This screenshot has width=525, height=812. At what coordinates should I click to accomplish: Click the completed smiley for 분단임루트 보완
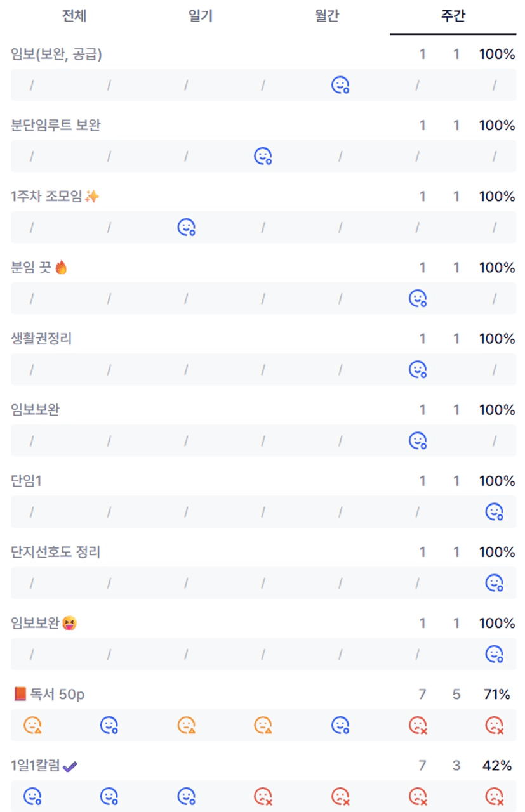coord(263,156)
